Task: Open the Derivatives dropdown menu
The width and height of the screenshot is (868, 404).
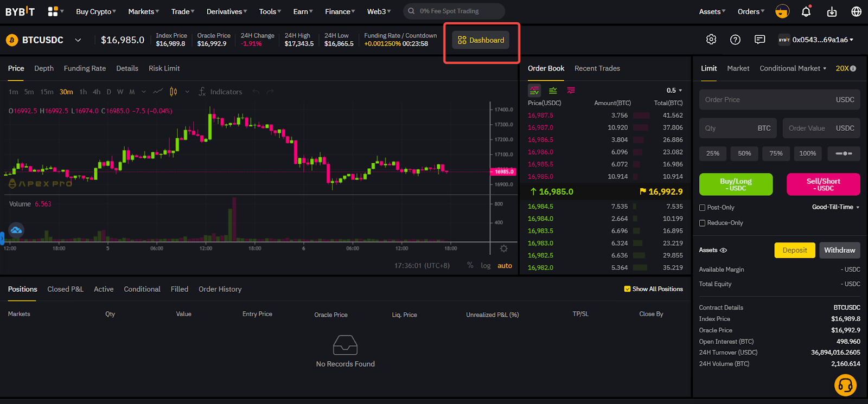Action: pyautogui.click(x=227, y=11)
